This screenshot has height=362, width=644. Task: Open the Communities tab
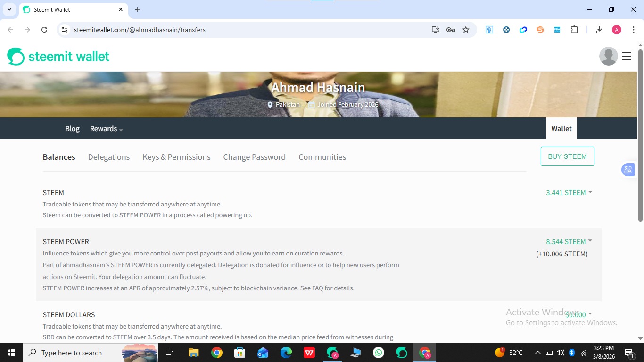(x=322, y=157)
